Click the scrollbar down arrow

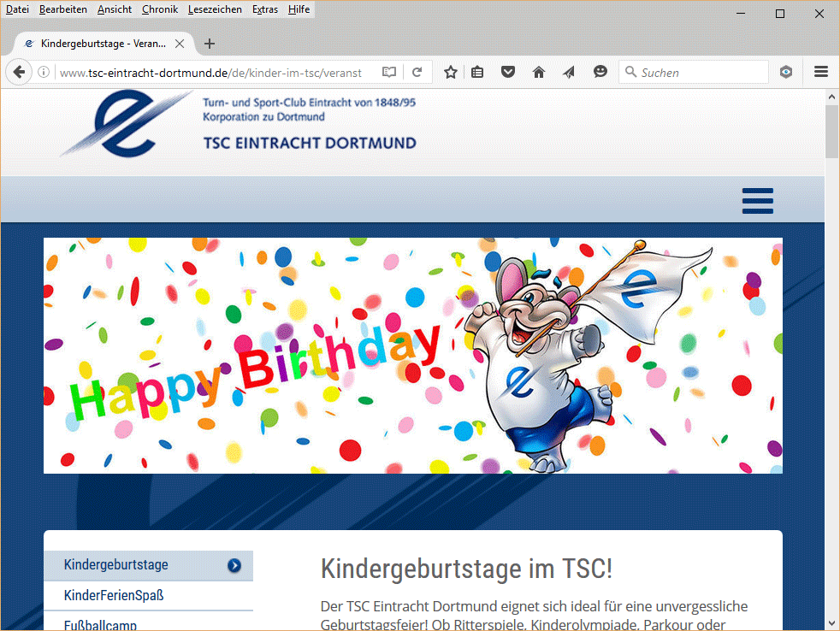pos(831,623)
